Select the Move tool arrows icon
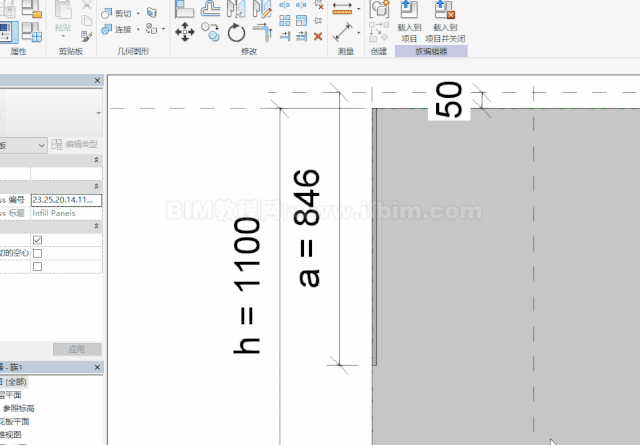The height and width of the screenshot is (445, 640). pos(185,32)
